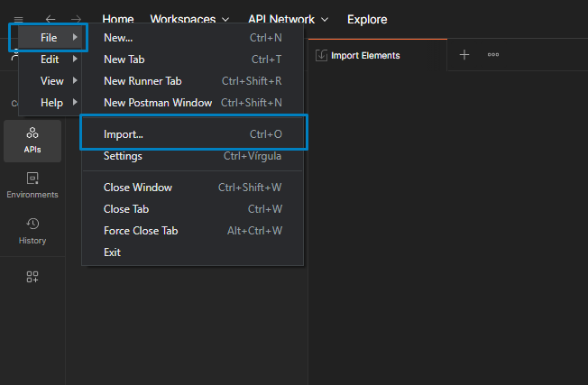Screen dimensions: 588x385
Task: Choose Close Window menu entry
Action: (192, 188)
